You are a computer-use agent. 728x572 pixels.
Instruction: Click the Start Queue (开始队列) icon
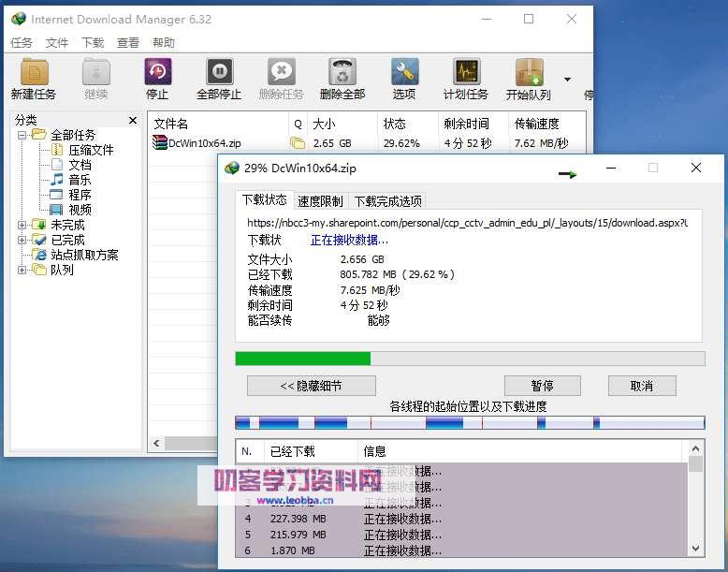tap(529, 72)
